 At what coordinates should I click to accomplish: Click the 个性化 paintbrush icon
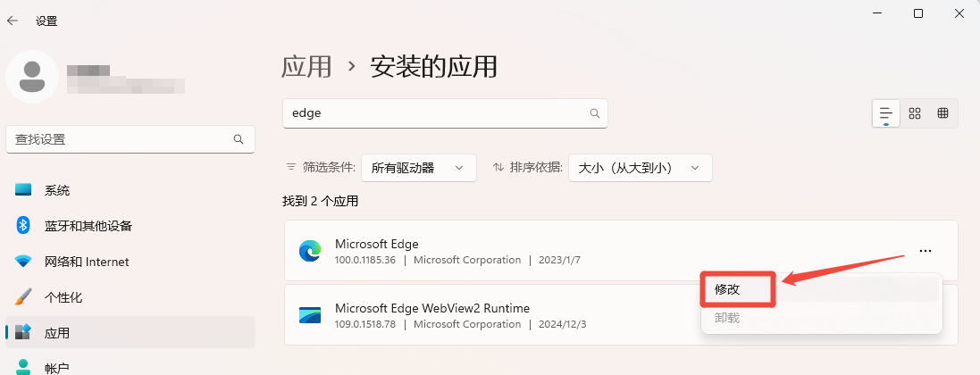tap(23, 296)
